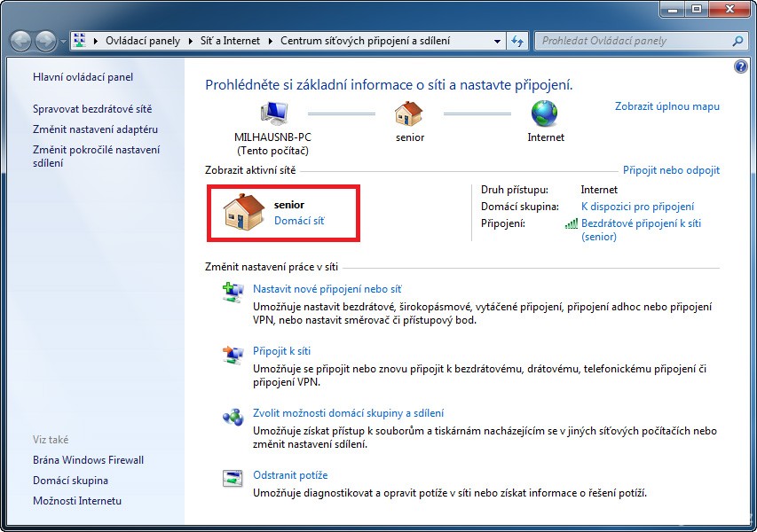Expand the arrow before Ovládací panely breadcrumb

click(96, 41)
